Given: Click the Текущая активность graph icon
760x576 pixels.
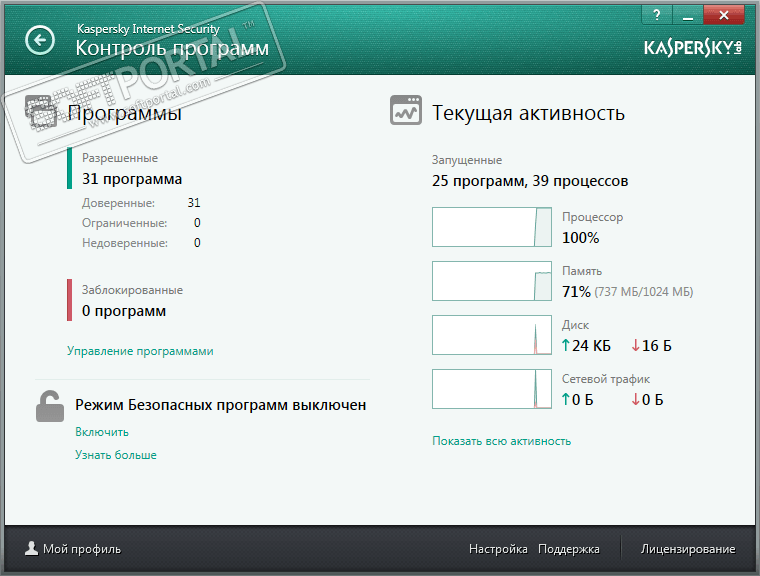Looking at the screenshot, I should tap(406, 111).
